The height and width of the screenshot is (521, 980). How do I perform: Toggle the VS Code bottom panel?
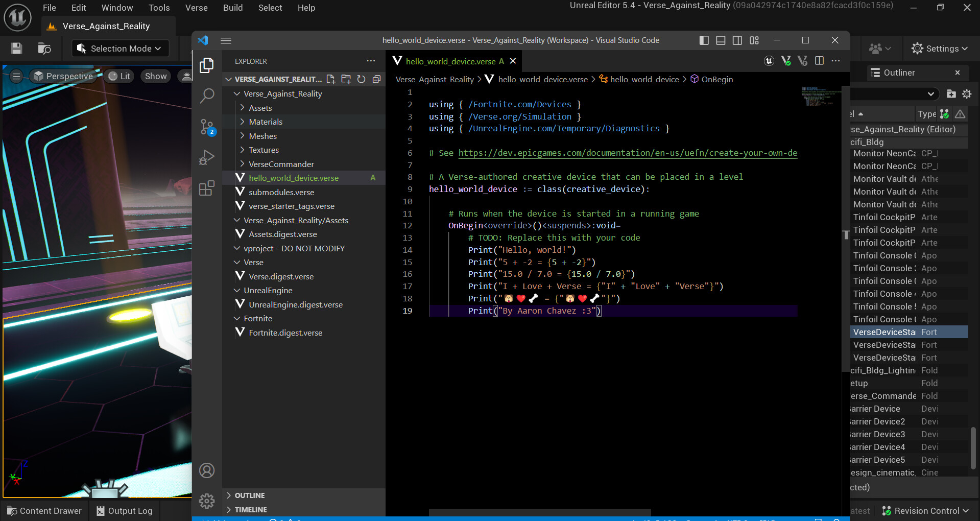(721, 40)
